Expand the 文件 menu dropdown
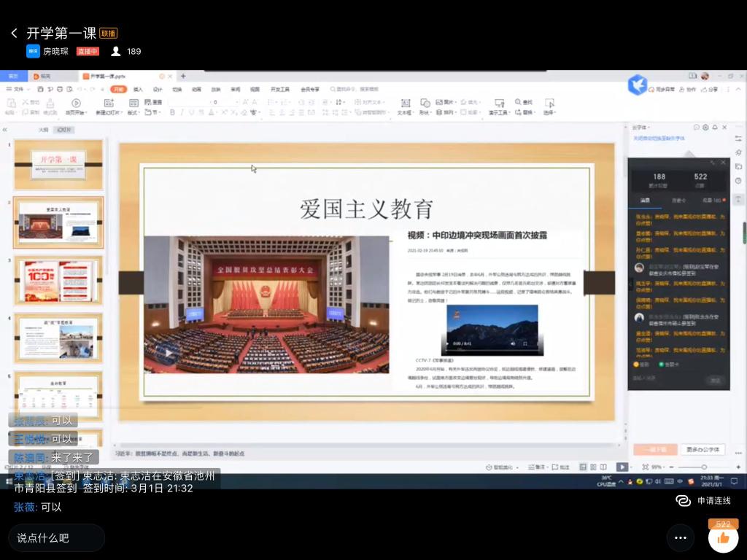This screenshot has width=747, height=560. [x=19, y=89]
